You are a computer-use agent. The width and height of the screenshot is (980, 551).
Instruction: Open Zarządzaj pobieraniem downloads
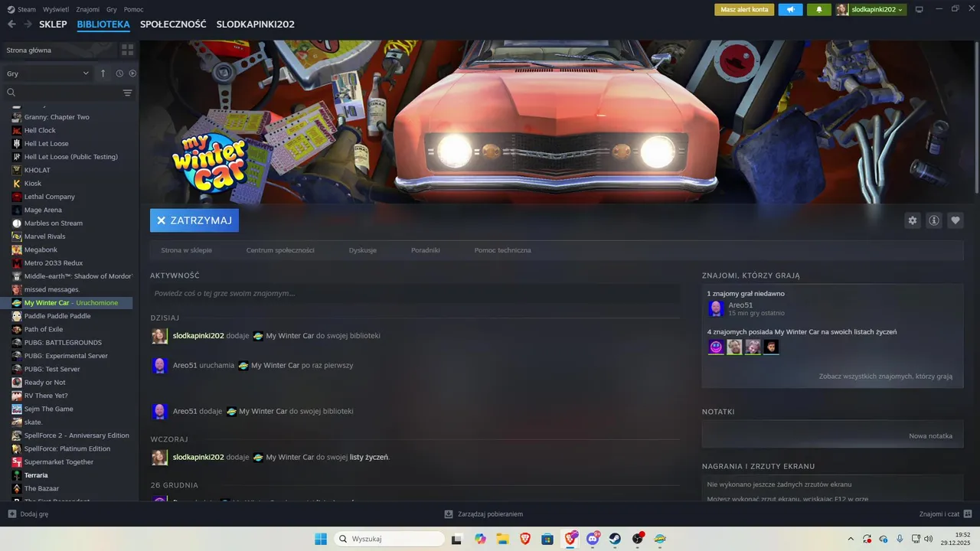coord(483,514)
